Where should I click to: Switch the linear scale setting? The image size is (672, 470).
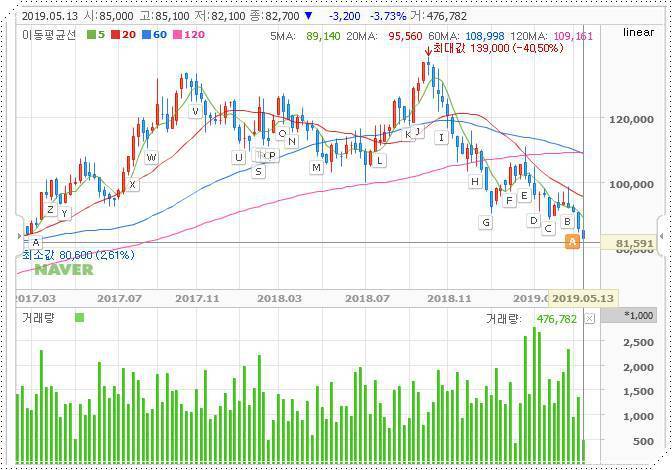(639, 32)
